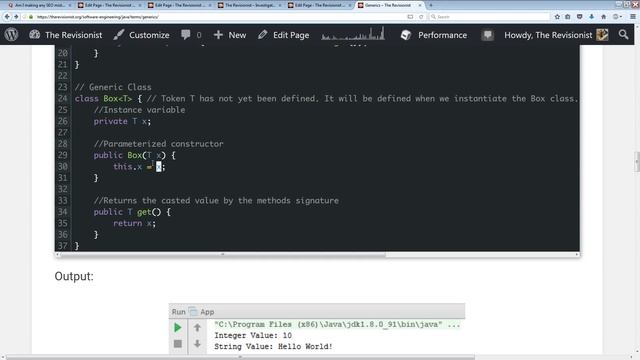Click the code block horizontal scrollbar
This screenshot has height=360, width=640.
(x=223, y=254)
